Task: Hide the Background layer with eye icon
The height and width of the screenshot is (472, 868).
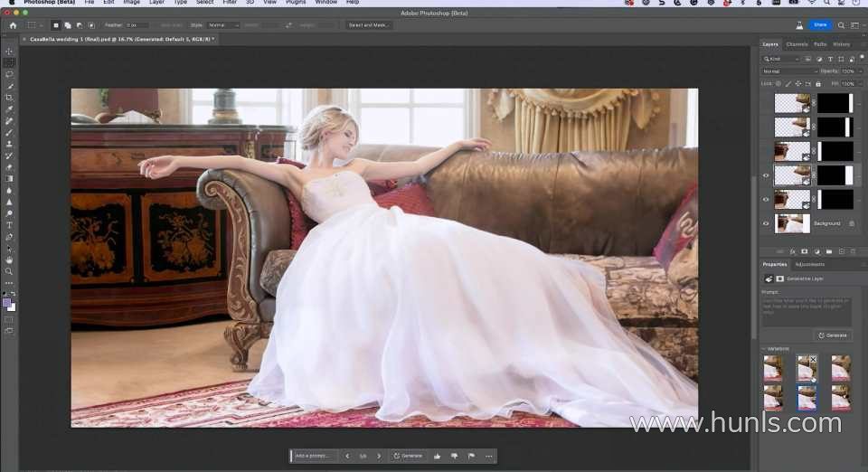Action: click(767, 223)
